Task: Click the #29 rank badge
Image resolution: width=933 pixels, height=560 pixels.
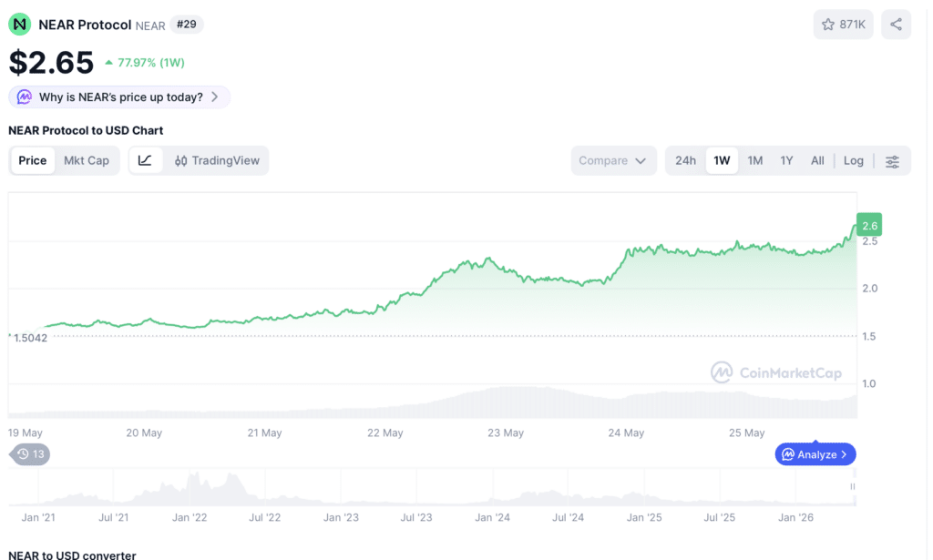Action: 186,25
